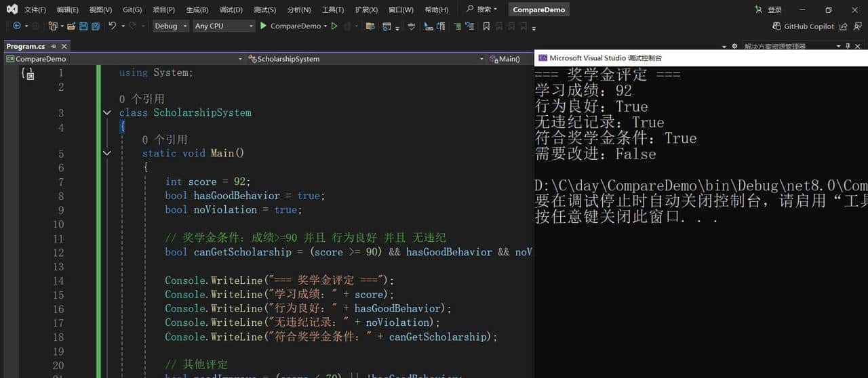Open the Undo history dropdown arrow

click(x=123, y=26)
